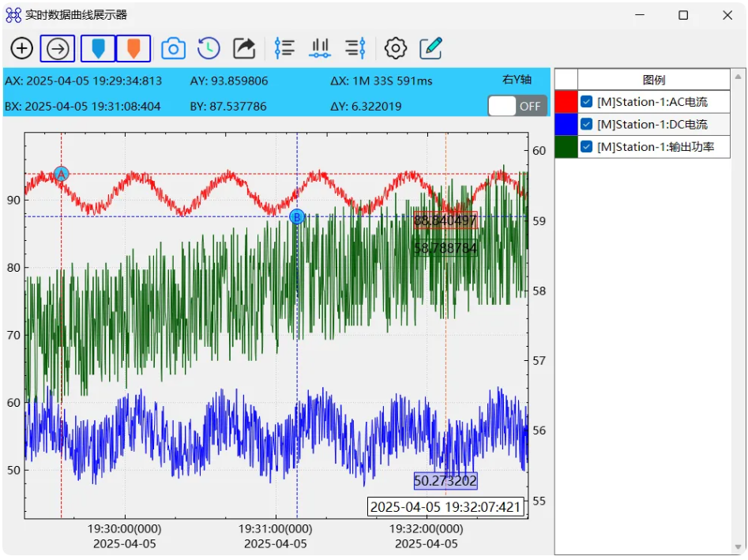Uncheck the Station-1:DC电流 checkbox
Screen dimensions: 748x560
pyautogui.click(x=587, y=124)
